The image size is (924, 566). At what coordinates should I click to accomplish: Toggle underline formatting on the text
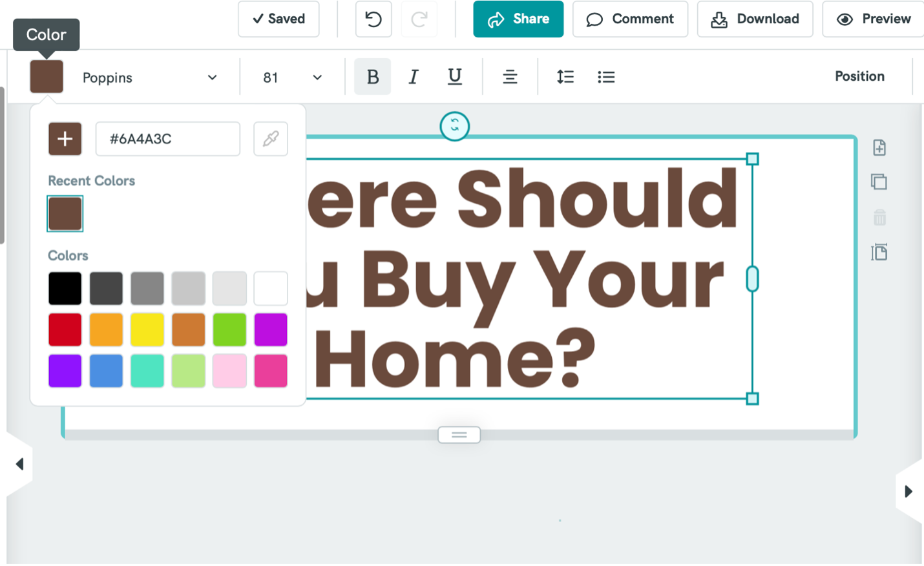[x=455, y=76]
